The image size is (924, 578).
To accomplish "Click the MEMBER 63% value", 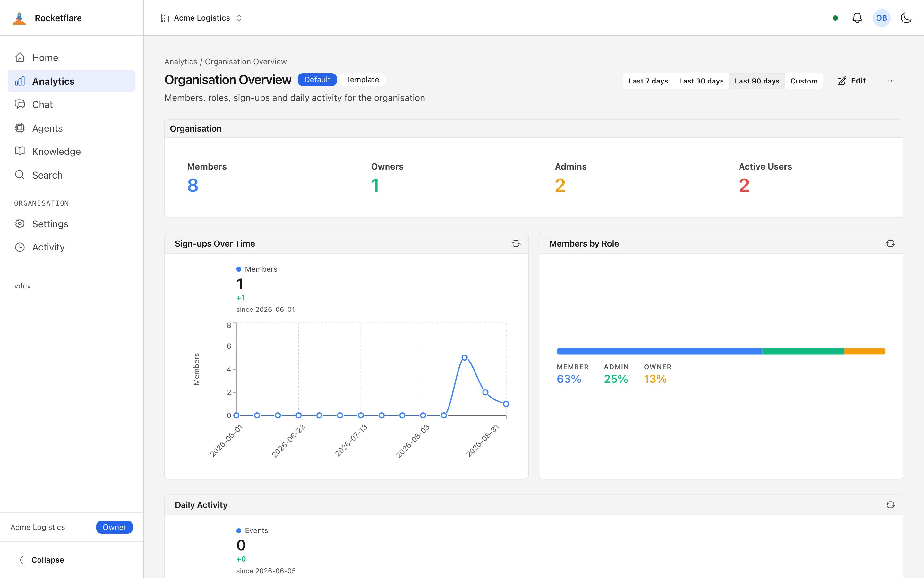I will coord(569,379).
